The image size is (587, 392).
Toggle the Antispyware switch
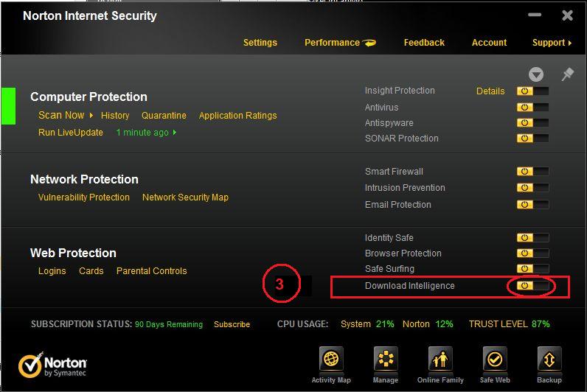pyautogui.click(x=532, y=123)
